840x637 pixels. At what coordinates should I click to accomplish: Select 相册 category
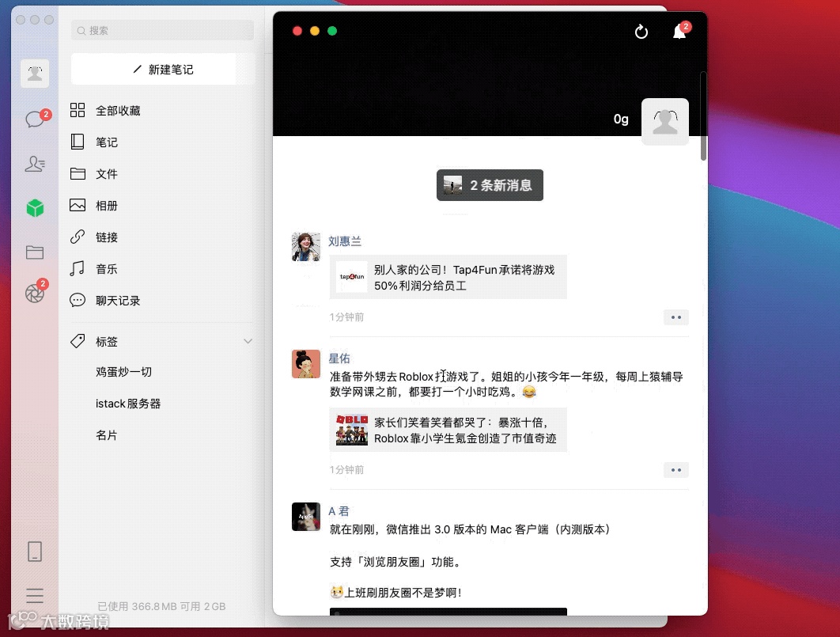[161, 205]
